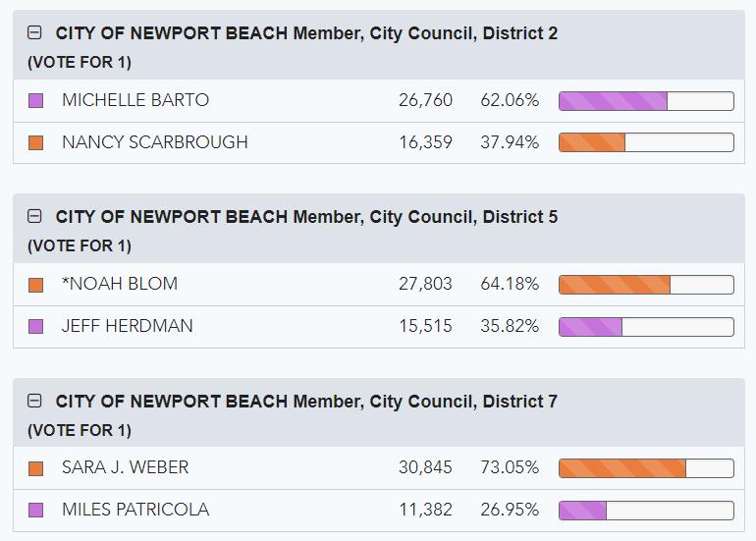Select Michelle Barto's vote percentage bar
Image resolution: width=756 pixels, height=541 pixels.
[x=646, y=100]
